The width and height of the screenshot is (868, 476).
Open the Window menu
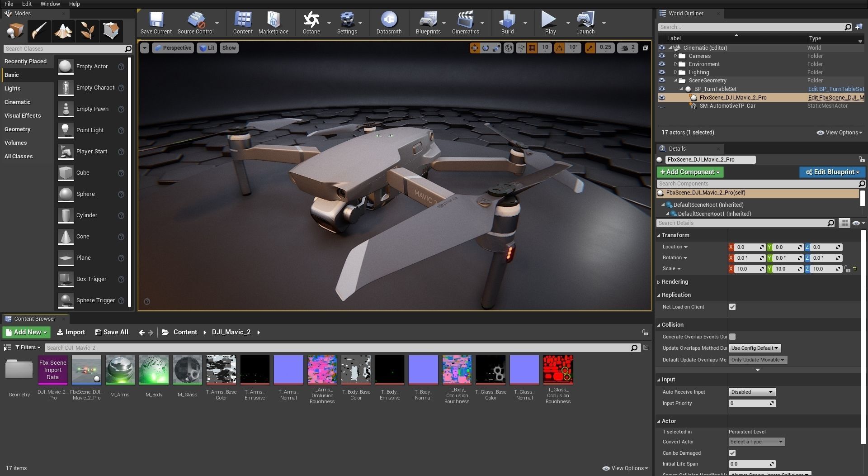(50, 4)
